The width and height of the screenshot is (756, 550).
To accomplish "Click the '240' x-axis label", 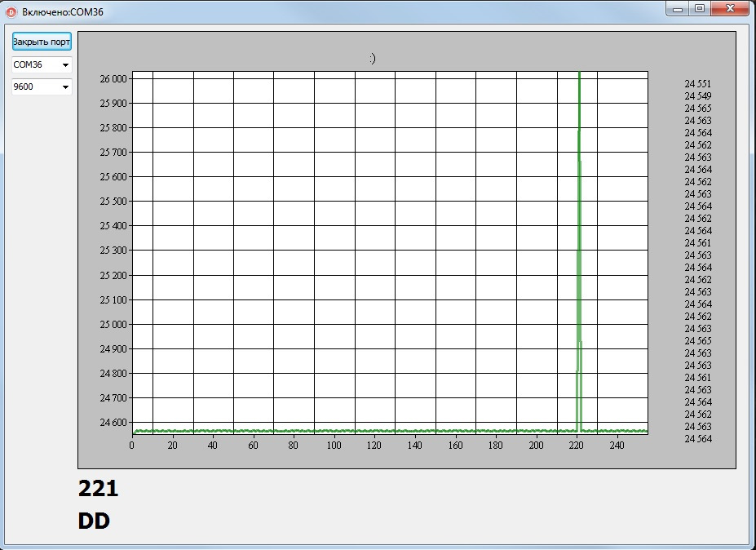I will (x=617, y=446).
